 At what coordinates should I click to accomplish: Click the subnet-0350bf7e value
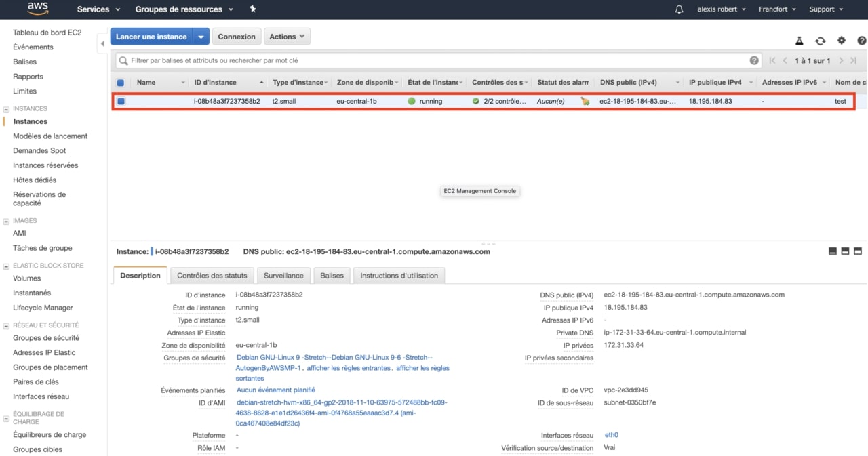tap(630, 402)
